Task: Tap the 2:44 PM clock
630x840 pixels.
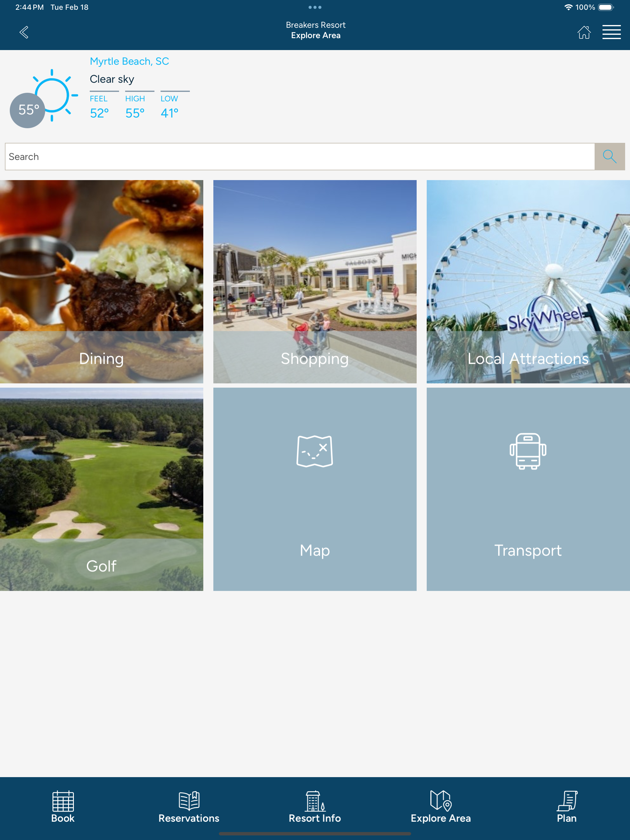Action: point(29,7)
